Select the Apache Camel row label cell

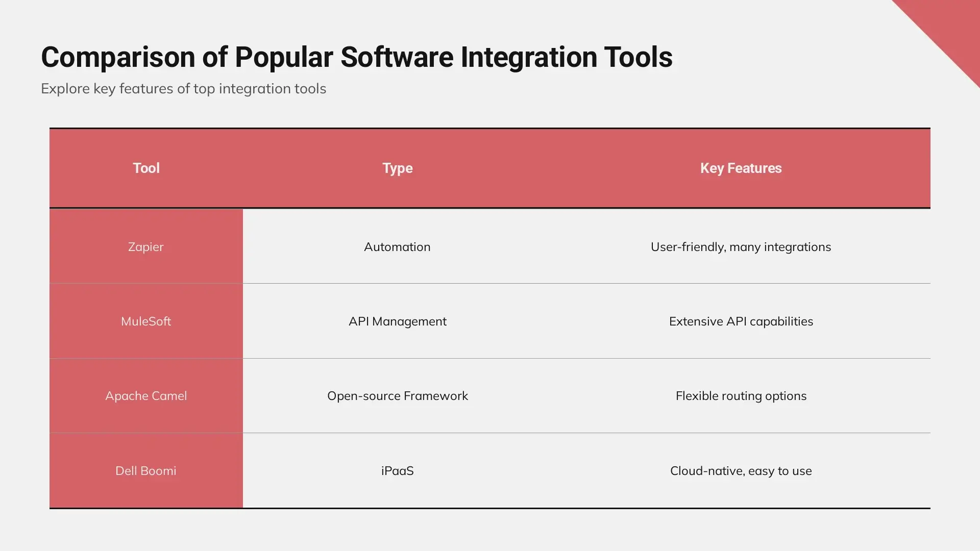pyautogui.click(x=146, y=396)
